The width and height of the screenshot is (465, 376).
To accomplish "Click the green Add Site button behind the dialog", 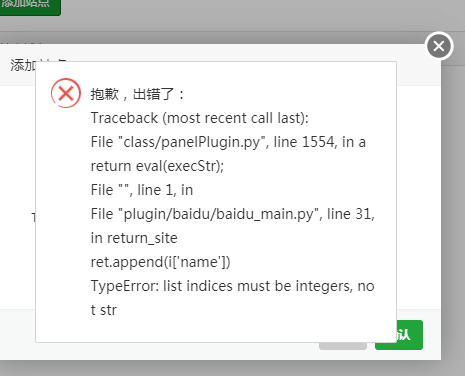I will tap(30, 7).
